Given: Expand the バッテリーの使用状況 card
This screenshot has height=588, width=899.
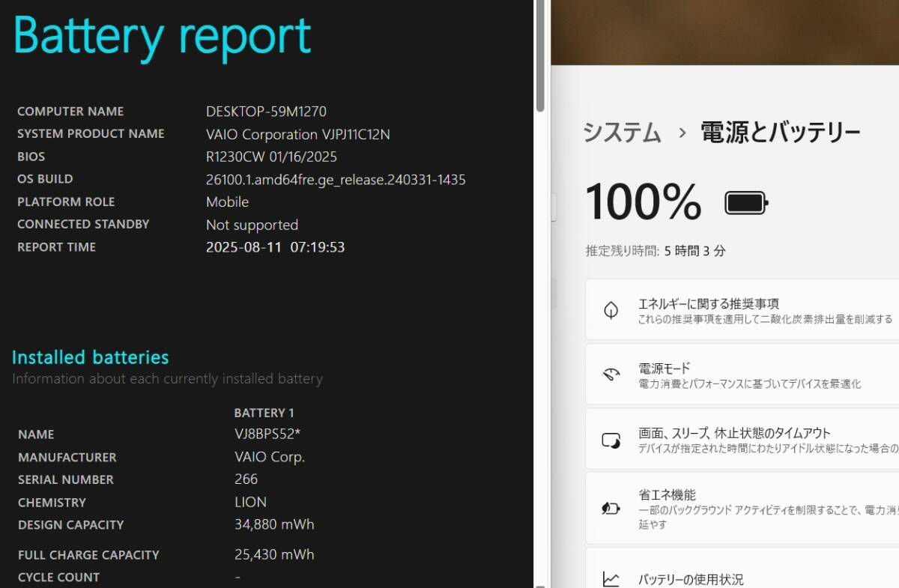Looking at the screenshot, I should click(x=742, y=569).
